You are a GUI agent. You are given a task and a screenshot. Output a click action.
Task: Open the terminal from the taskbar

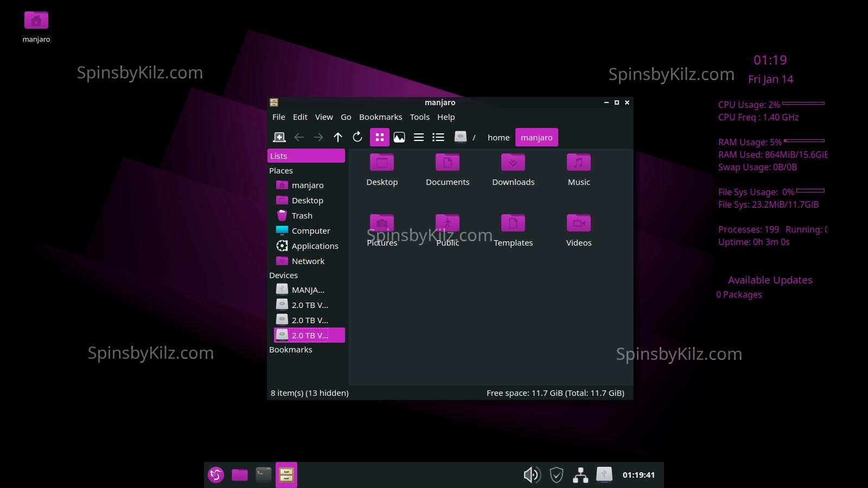tap(264, 475)
